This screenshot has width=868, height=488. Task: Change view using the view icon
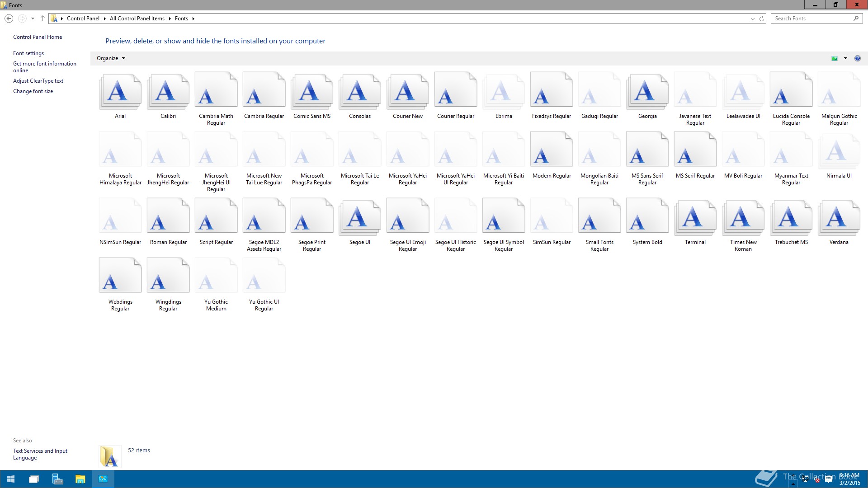835,58
